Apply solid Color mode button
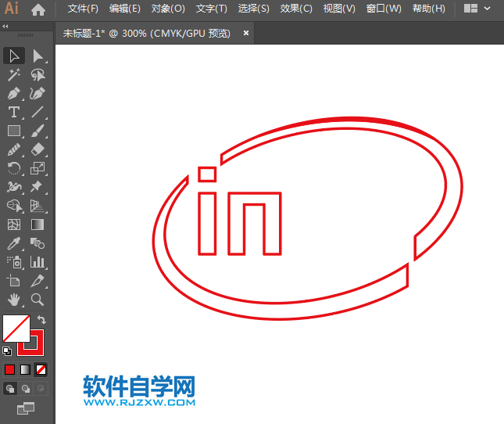This screenshot has width=504, height=424. click(9, 370)
